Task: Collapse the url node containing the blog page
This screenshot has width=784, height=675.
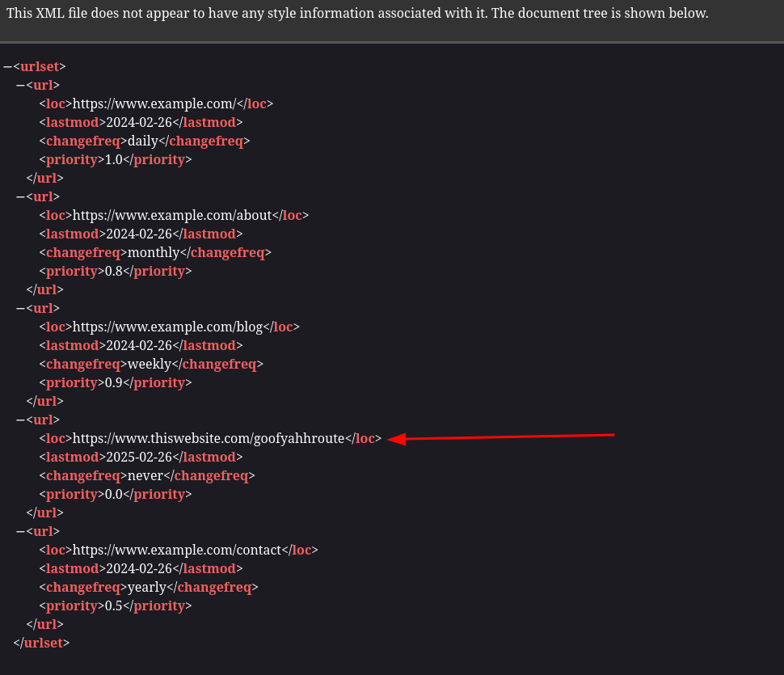Action: [20, 309]
